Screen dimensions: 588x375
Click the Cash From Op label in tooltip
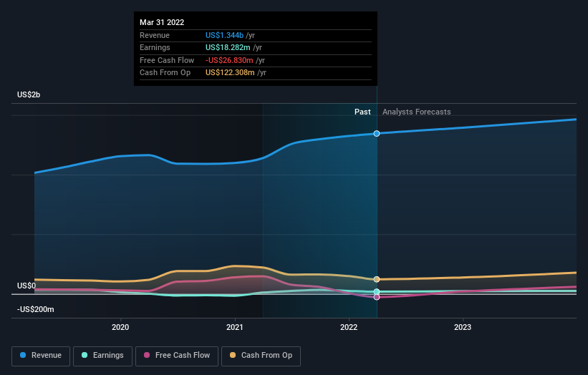click(165, 73)
